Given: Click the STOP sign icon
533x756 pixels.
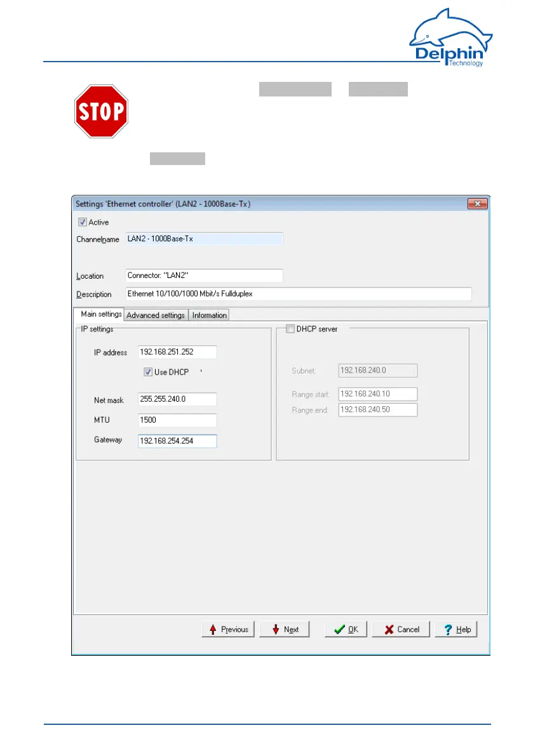Looking at the screenshot, I should click(101, 111).
